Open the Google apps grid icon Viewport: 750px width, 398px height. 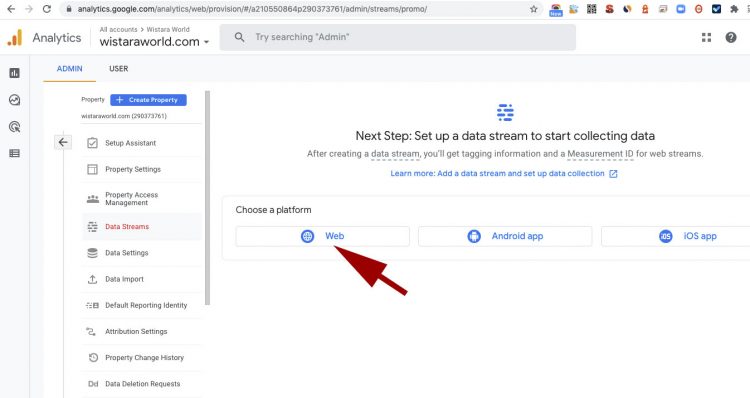tap(706, 37)
